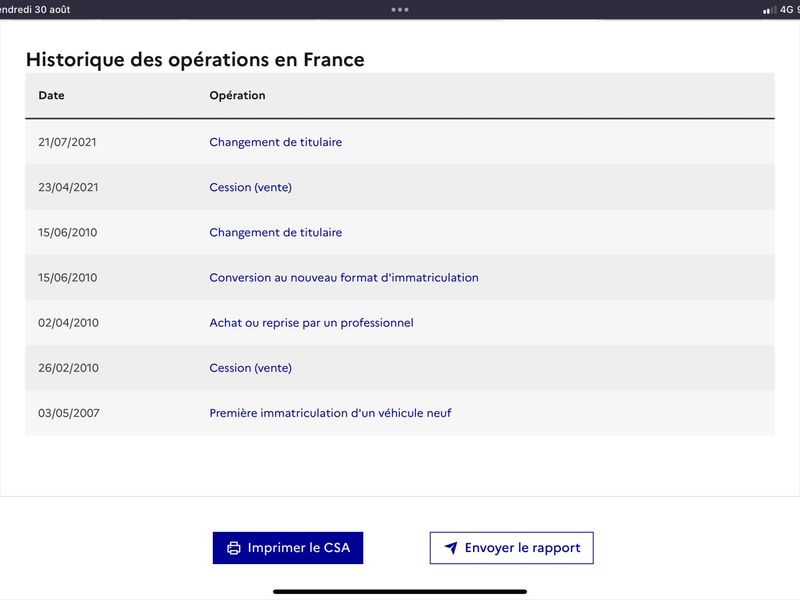Click the 03/05/2007 date cell
This screenshot has width=800, height=600.
69,413
